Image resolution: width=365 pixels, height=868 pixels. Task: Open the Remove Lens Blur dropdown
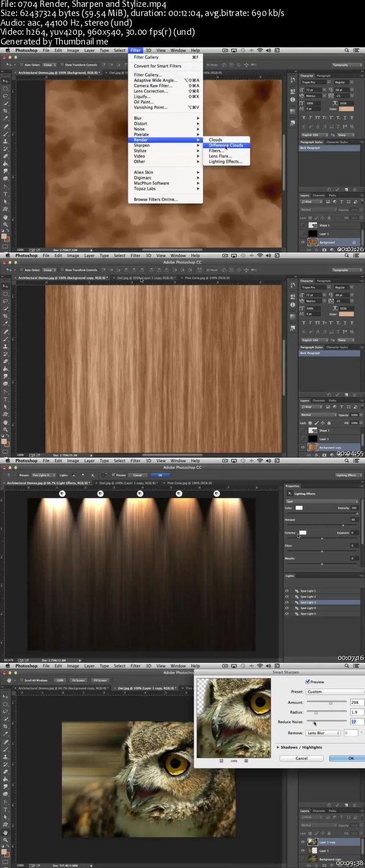[323, 733]
